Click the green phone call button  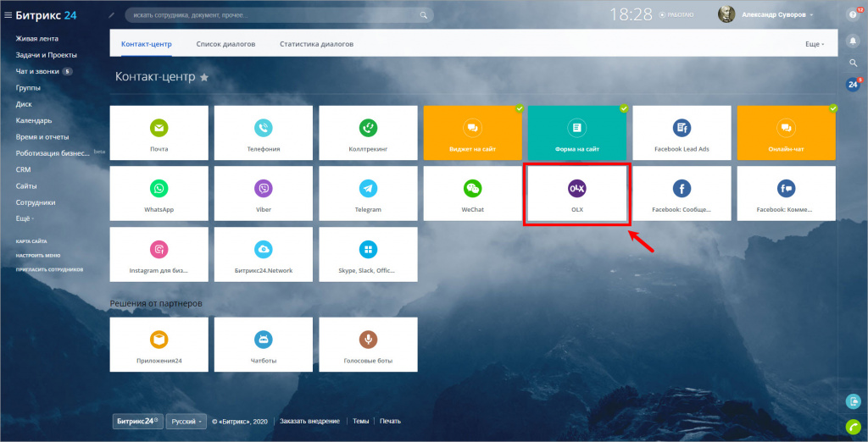pyautogui.click(x=853, y=427)
